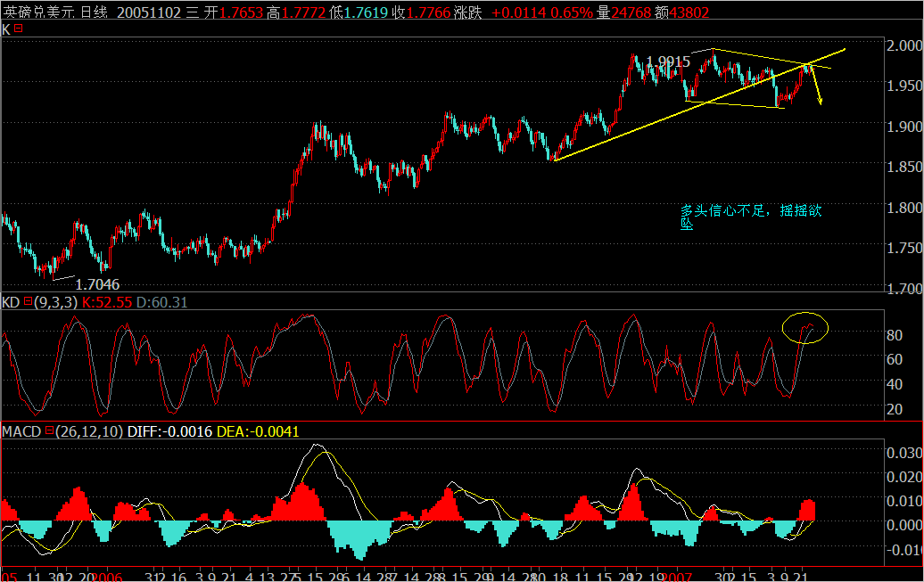The width and height of the screenshot is (924, 582).
Task: Click the 日 period icon next to K
Action: 19,29
